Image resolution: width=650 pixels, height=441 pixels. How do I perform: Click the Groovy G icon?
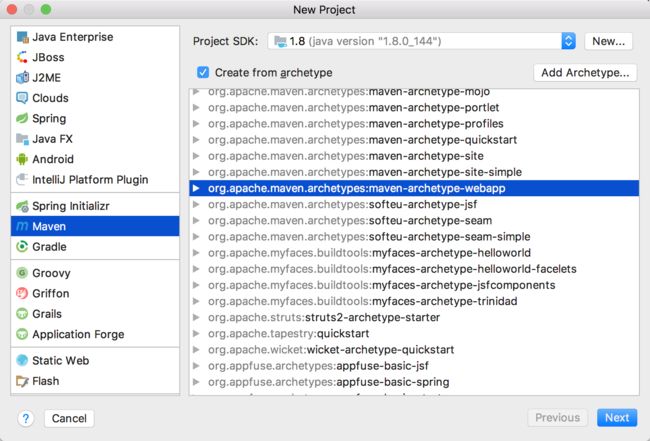click(22, 273)
